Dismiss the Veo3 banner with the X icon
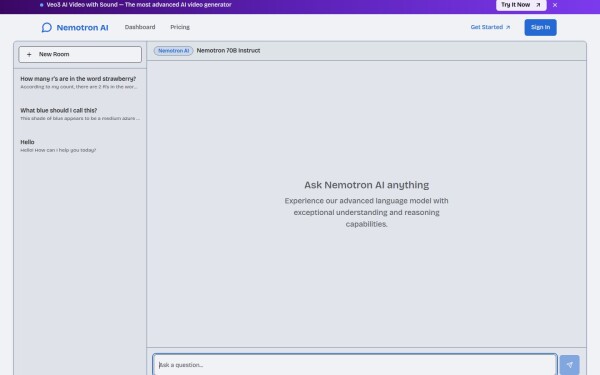Viewport: 600px width, 375px height. (555, 5)
